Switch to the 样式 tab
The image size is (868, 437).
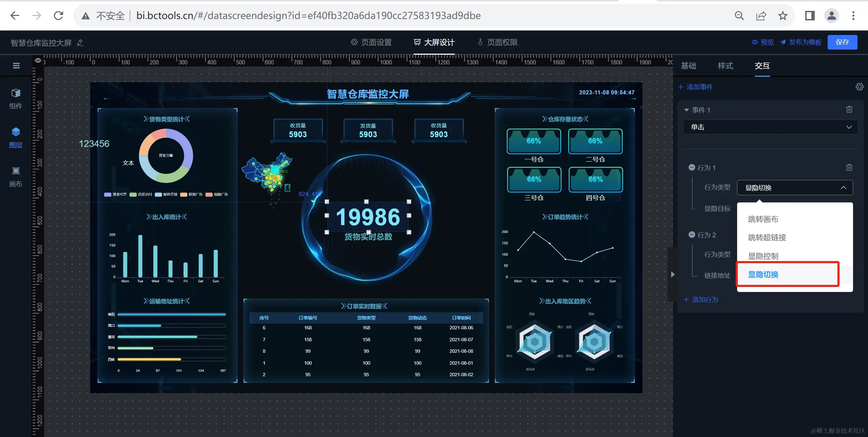click(725, 66)
